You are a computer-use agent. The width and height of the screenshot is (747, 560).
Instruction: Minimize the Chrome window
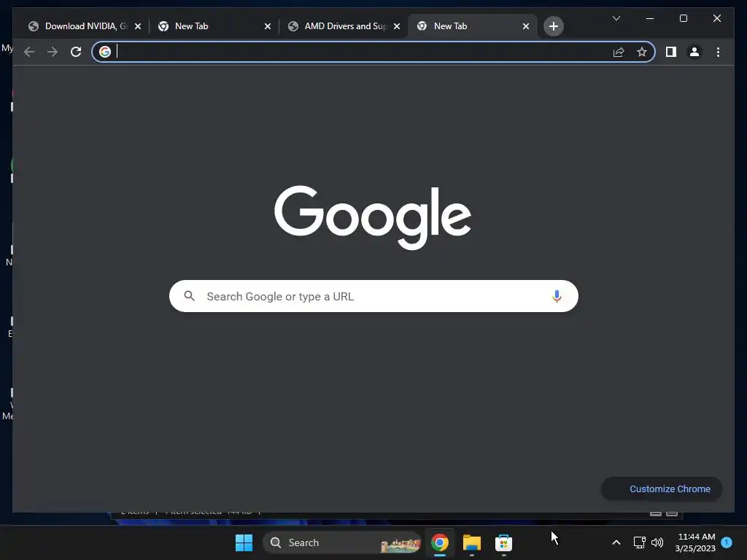650,18
